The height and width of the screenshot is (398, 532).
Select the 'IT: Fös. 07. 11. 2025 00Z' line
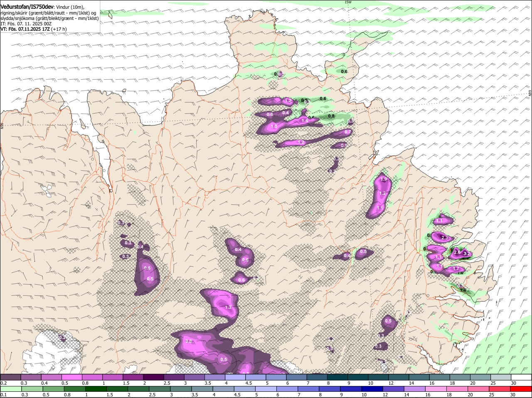pyautogui.click(x=26, y=24)
